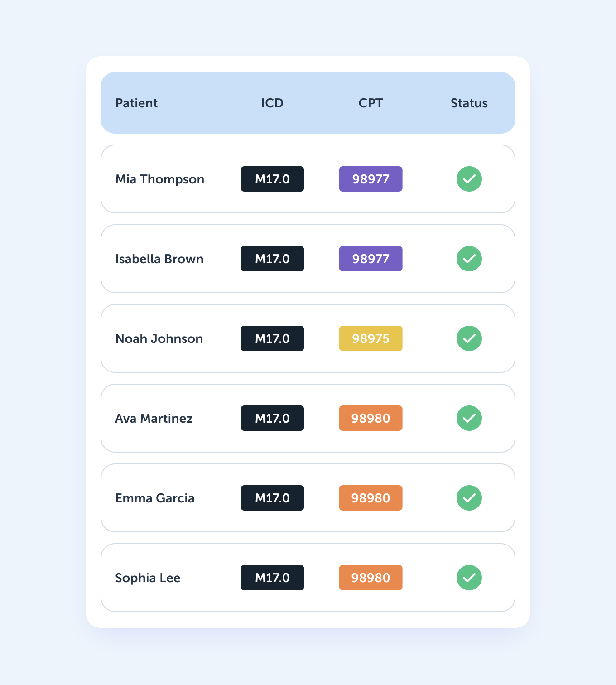
Task: Click the orange 98980 badge for Sophia Lee
Action: pyautogui.click(x=371, y=578)
